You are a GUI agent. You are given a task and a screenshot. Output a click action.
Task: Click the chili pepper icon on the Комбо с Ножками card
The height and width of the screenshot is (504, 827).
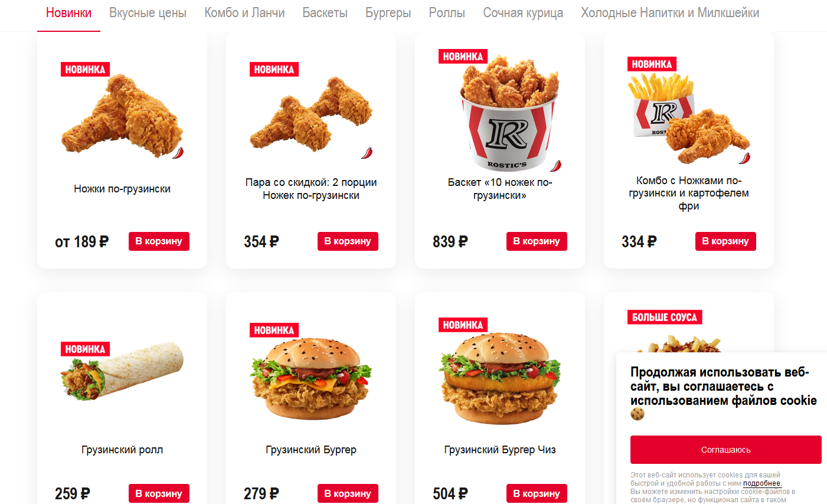[745, 158]
